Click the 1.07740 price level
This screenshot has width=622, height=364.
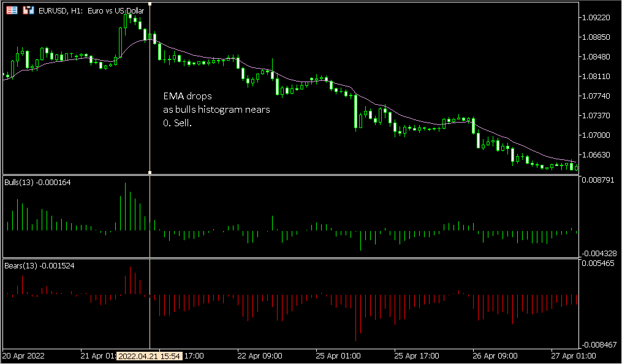596,96
